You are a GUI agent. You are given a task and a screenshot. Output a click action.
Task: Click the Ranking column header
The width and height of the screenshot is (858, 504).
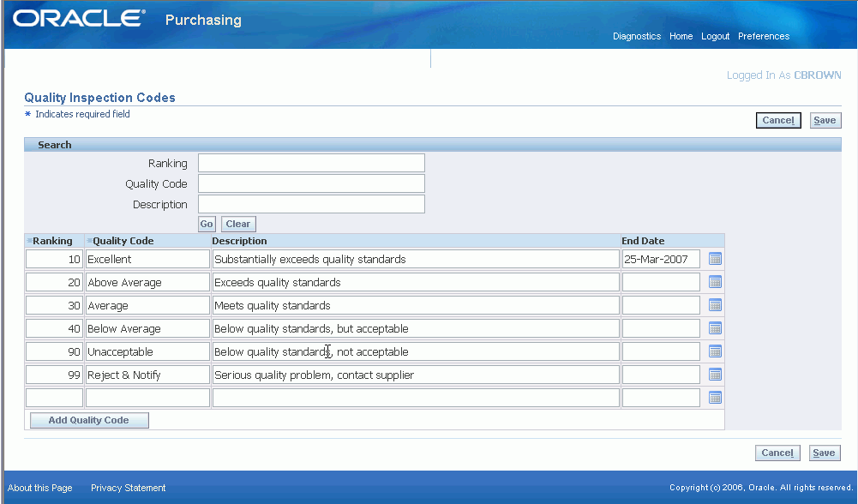click(52, 241)
